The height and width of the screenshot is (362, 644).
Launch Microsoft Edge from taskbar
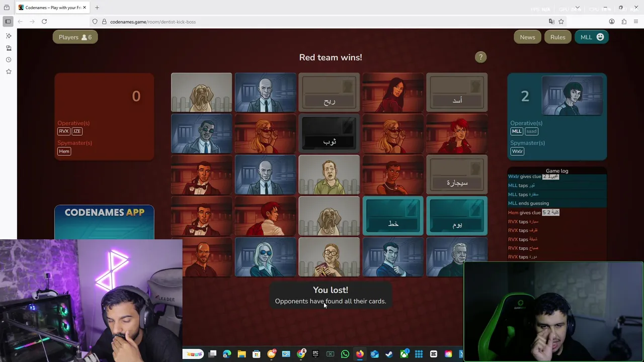(x=227, y=354)
